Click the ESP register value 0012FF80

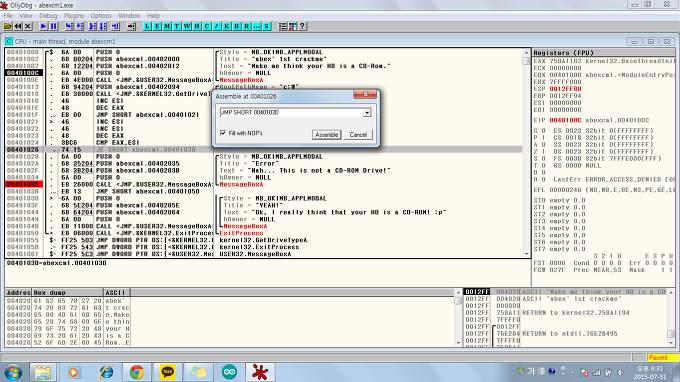(x=566, y=89)
